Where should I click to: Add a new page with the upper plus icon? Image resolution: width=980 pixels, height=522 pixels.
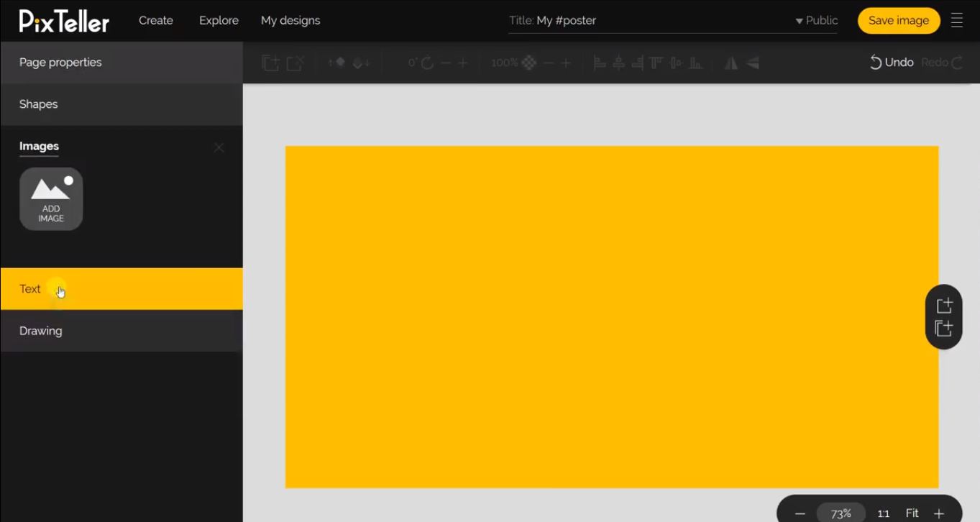[x=944, y=306]
